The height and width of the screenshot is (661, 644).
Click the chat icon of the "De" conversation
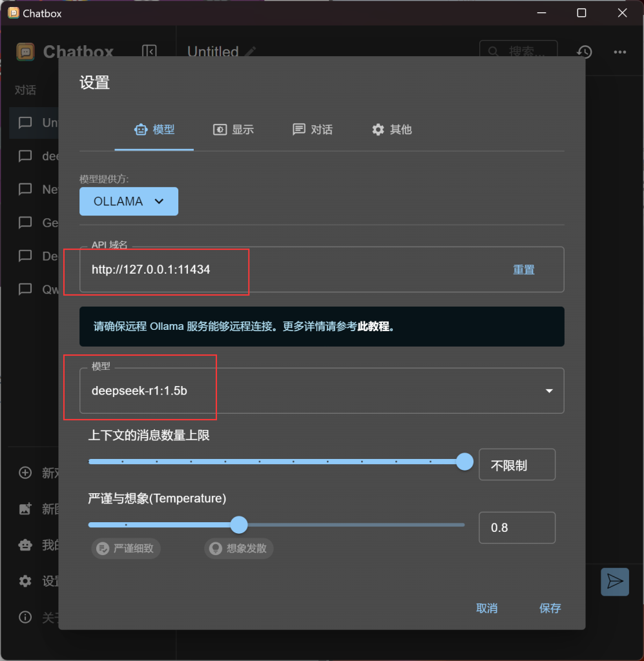25,256
